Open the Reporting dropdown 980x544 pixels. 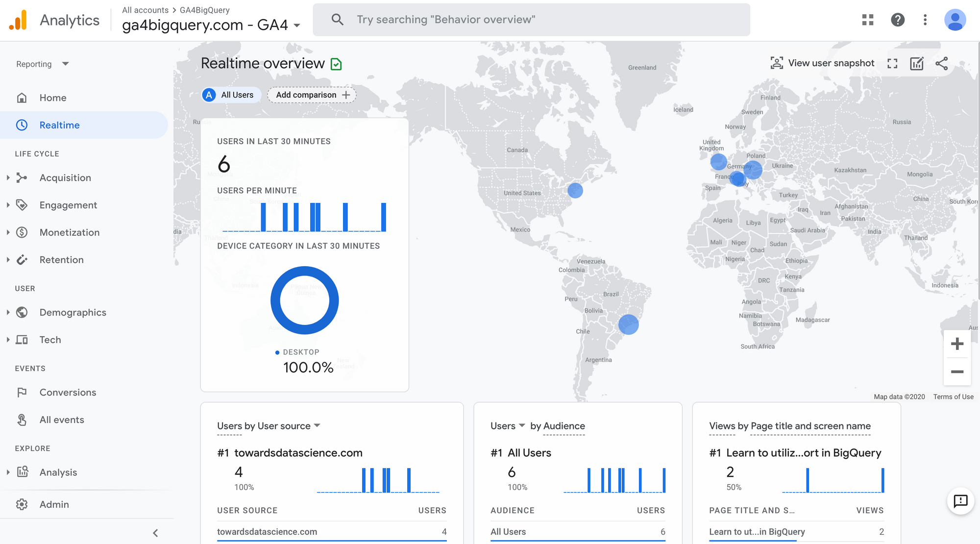(x=42, y=64)
